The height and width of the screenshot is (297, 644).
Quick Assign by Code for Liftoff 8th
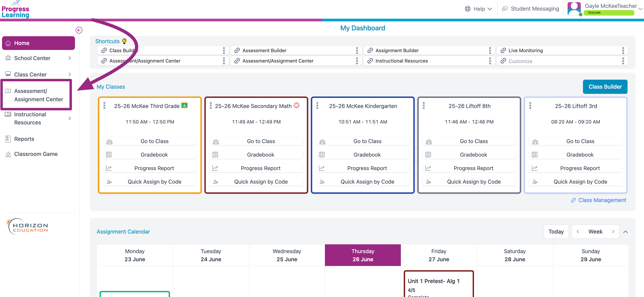(469, 182)
